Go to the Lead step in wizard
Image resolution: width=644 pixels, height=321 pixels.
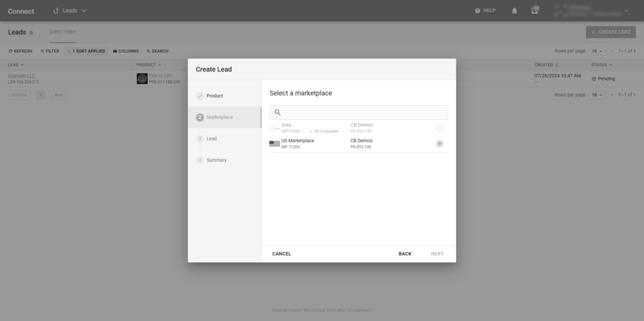click(x=211, y=139)
